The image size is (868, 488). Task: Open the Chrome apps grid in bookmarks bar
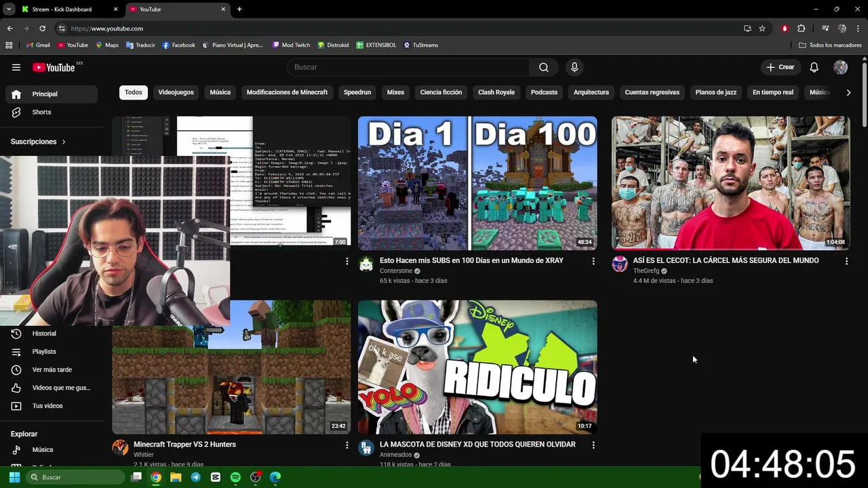[9, 45]
